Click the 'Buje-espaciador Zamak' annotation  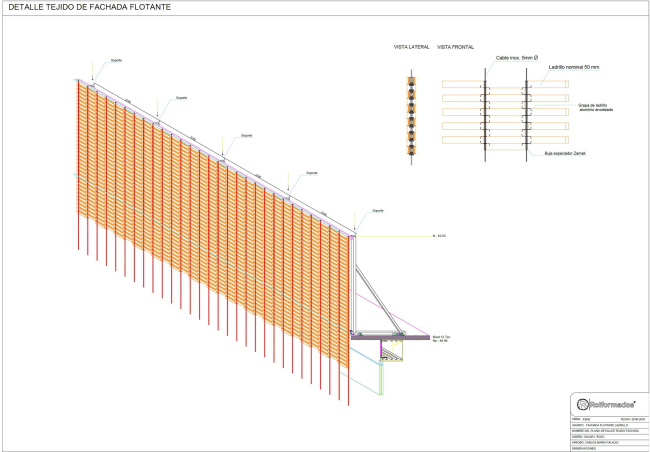(565, 154)
